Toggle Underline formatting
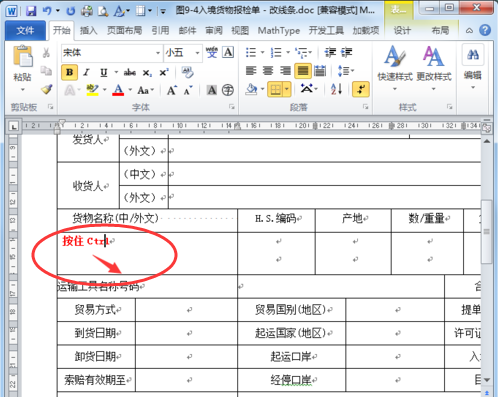The width and height of the screenshot is (498, 397). 104,72
